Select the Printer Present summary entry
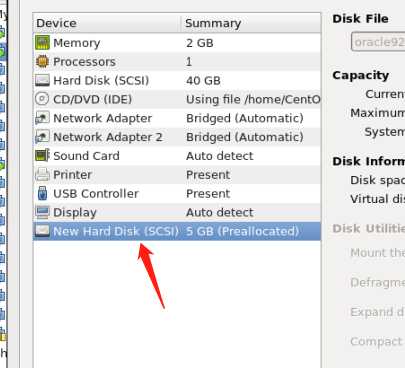This screenshot has height=368, width=405. pos(208,175)
